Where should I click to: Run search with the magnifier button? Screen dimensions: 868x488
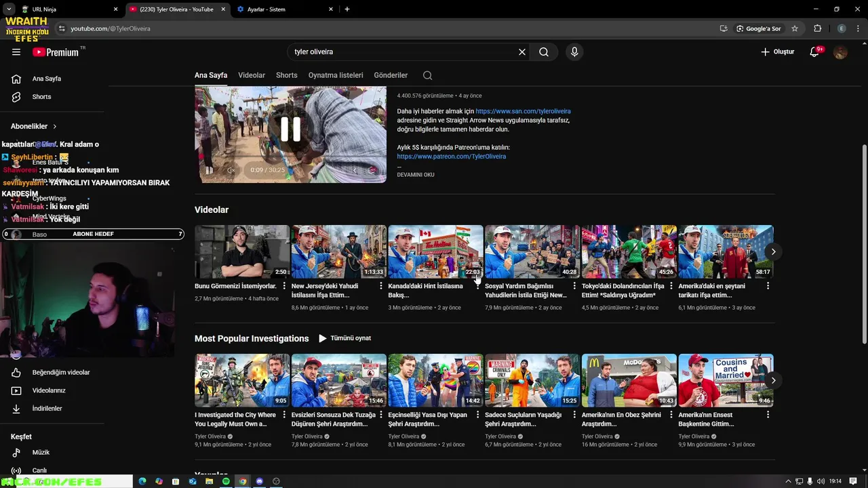[544, 52]
